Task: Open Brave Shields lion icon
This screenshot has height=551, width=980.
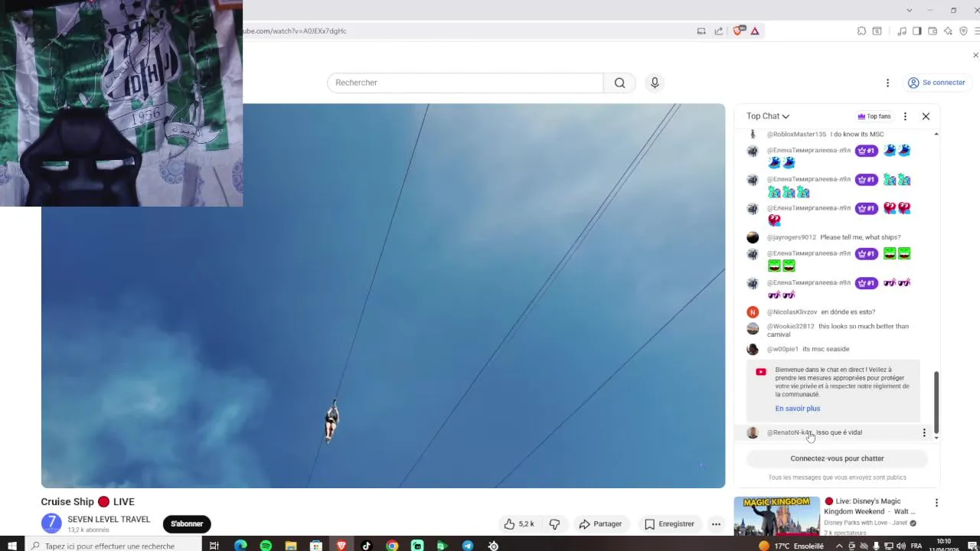Action: [737, 31]
